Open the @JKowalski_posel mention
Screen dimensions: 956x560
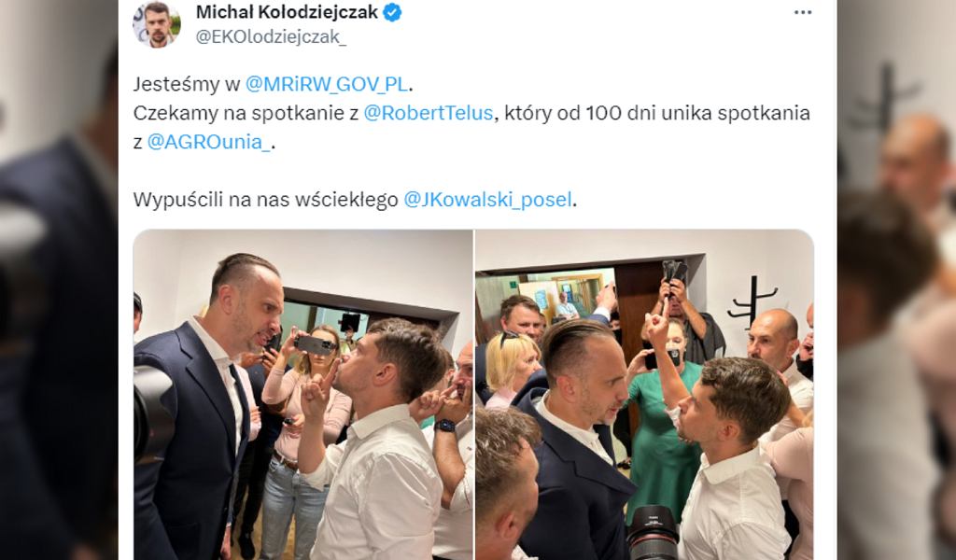(x=487, y=200)
